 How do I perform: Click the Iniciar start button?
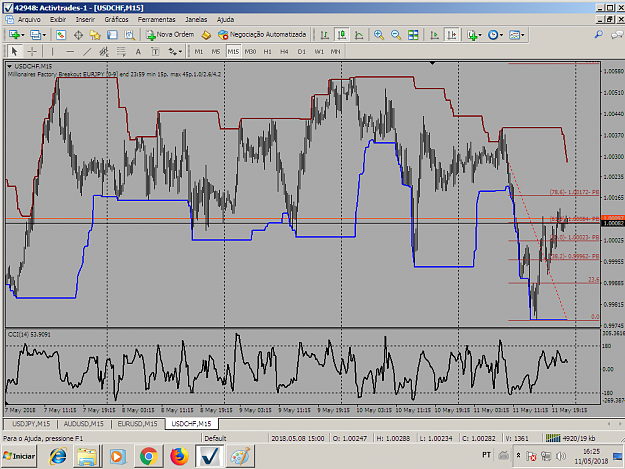coord(19,456)
